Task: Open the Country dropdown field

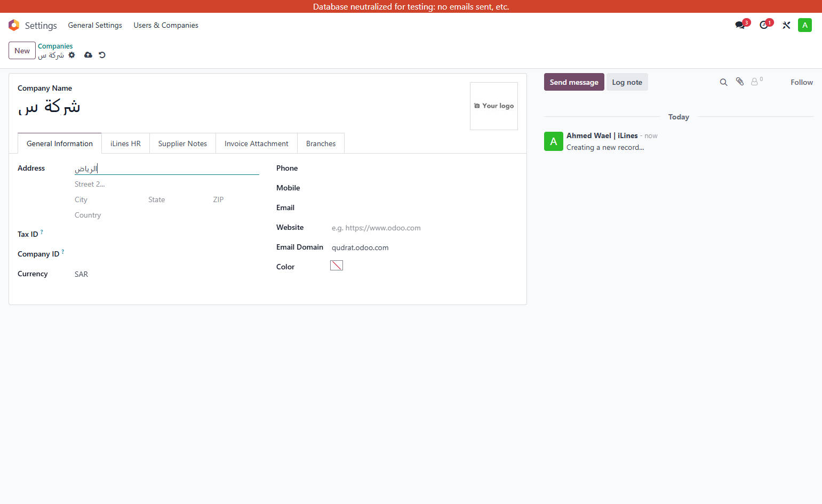Action: pyautogui.click(x=167, y=215)
